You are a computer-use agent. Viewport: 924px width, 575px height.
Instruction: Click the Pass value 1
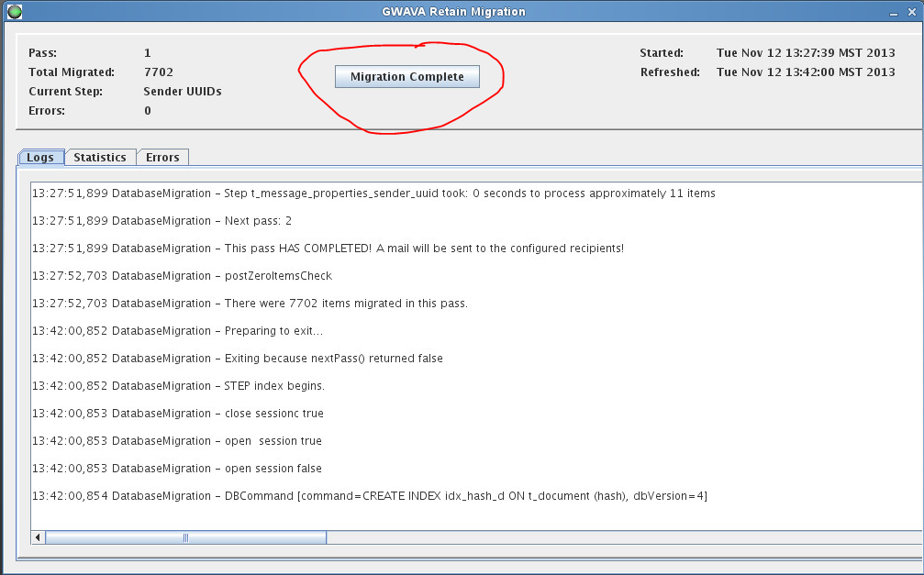[x=148, y=53]
